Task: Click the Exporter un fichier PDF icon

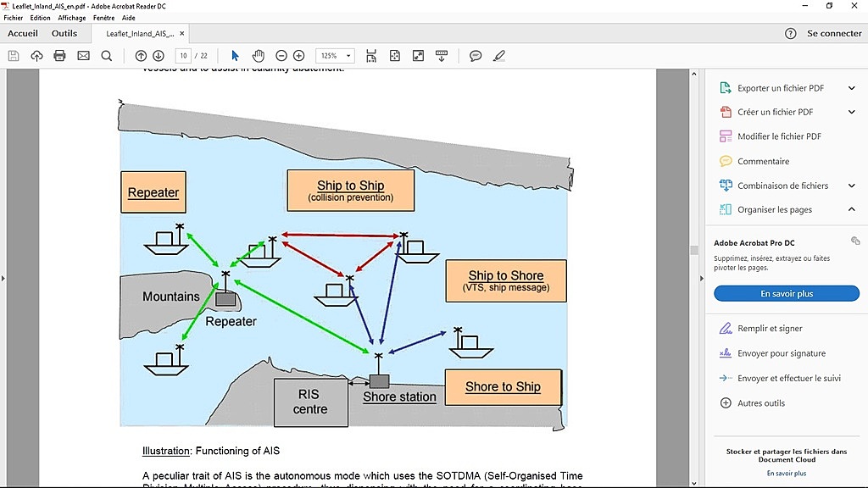Action: [x=726, y=88]
